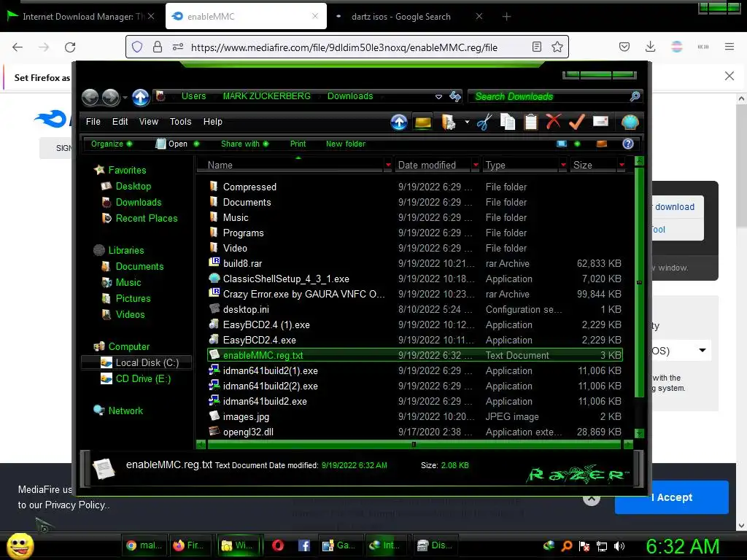The height and width of the screenshot is (560, 747).
Task: Reload the page in Firefox
Action: (70, 47)
